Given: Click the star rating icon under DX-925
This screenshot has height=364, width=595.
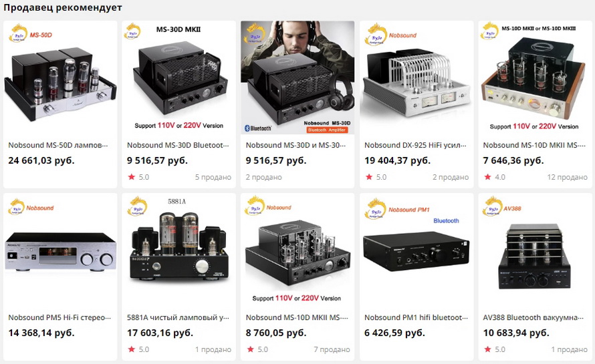Looking at the screenshot, I should click(369, 177).
